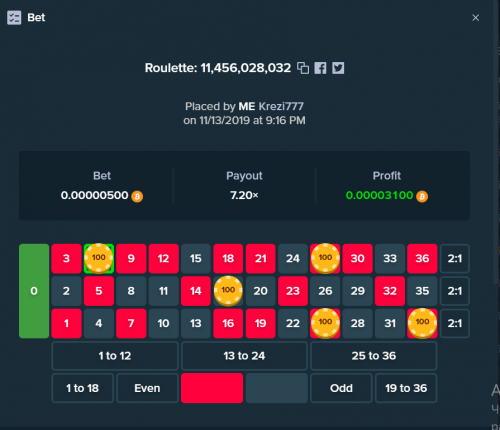Viewport: 500px width, 430px height.
Task: Click the Bitcoin icon beside profit amount
Action: 422,196
